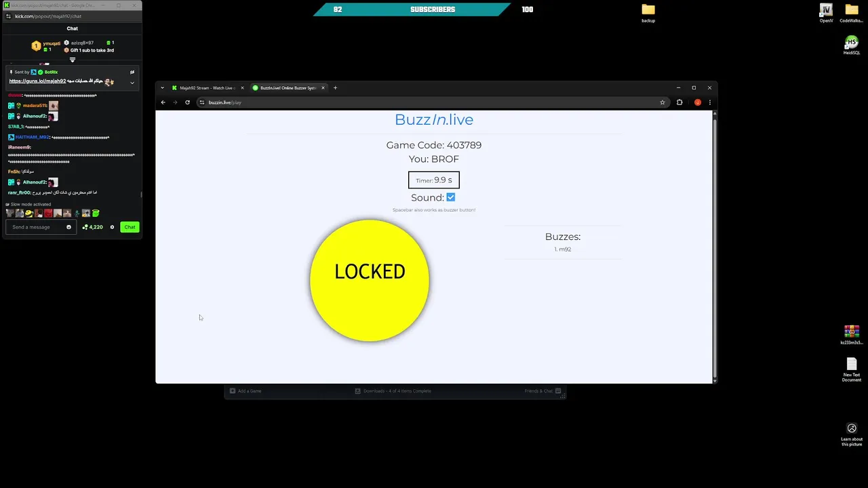Open Friends & Chat panel
This screenshot has width=868, height=488.
pyautogui.click(x=543, y=391)
